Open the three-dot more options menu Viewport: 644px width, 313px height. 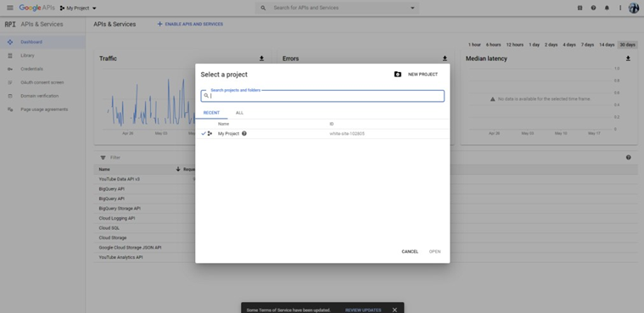tap(620, 8)
